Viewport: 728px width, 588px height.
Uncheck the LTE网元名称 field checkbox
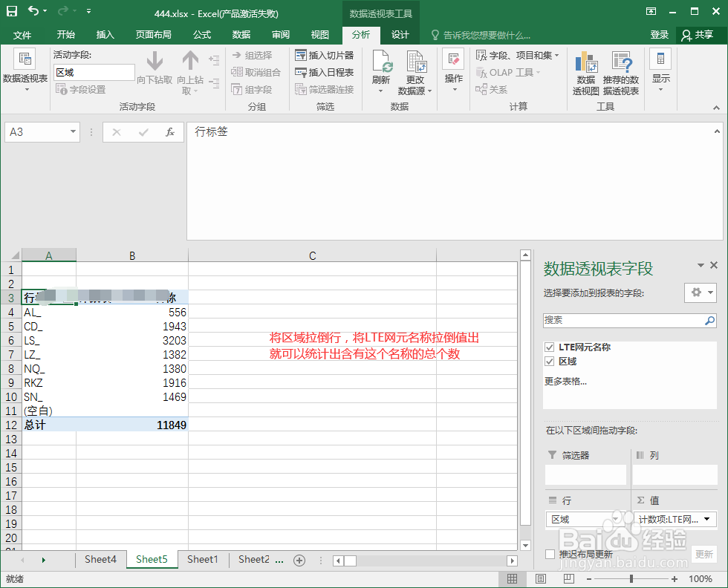pos(550,347)
